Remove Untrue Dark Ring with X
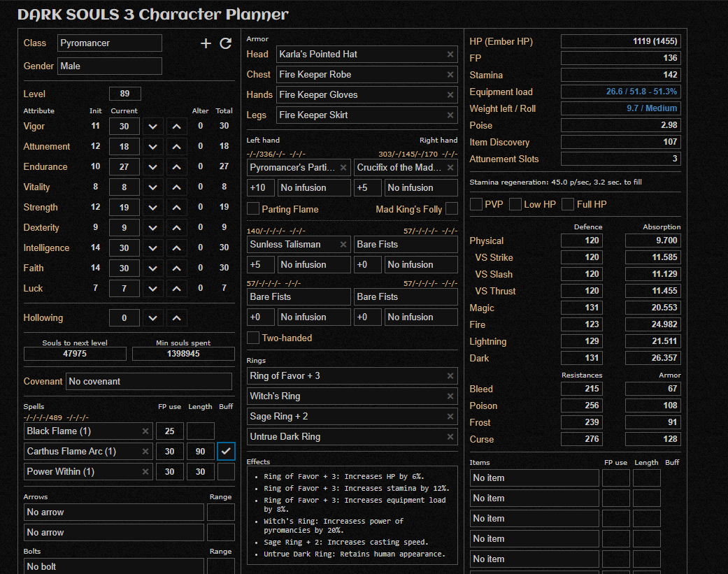 450,437
